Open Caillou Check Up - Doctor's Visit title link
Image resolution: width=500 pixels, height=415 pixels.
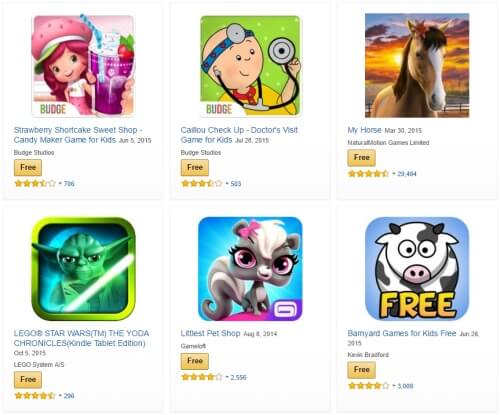point(239,135)
